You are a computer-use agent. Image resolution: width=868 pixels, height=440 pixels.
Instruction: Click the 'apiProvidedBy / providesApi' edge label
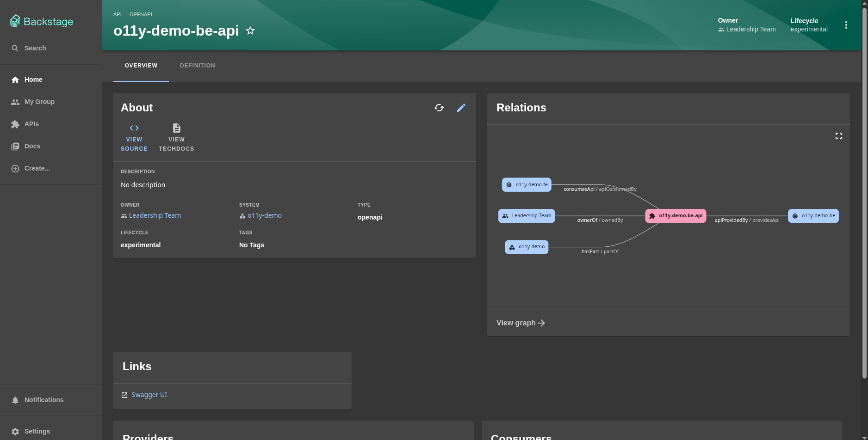pos(747,220)
